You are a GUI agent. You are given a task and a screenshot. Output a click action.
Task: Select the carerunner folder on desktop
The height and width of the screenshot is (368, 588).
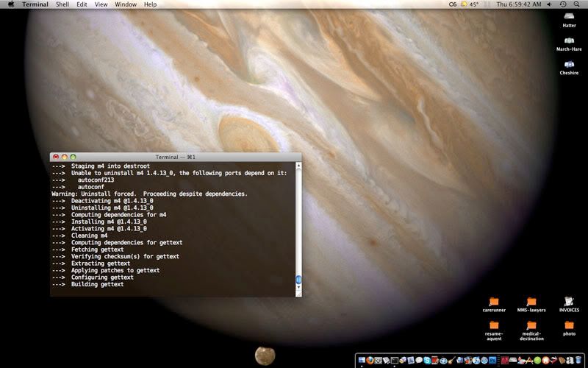pos(494,305)
